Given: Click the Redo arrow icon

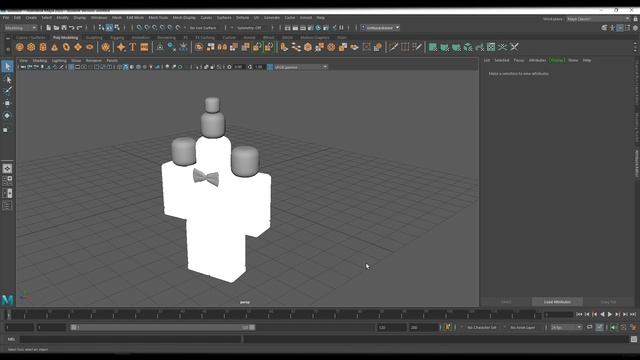Looking at the screenshot, I should (79, 28).
